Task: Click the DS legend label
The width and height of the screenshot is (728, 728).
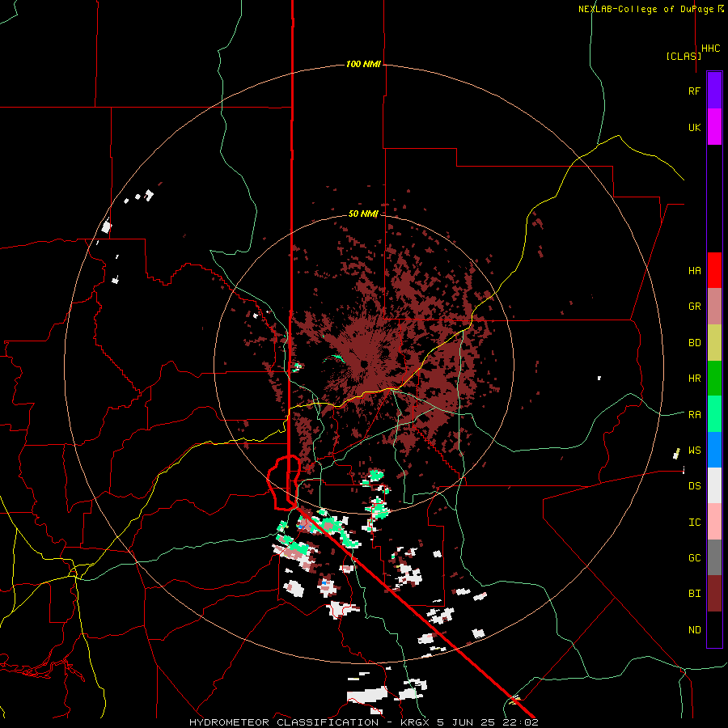Action: (694, 486)
